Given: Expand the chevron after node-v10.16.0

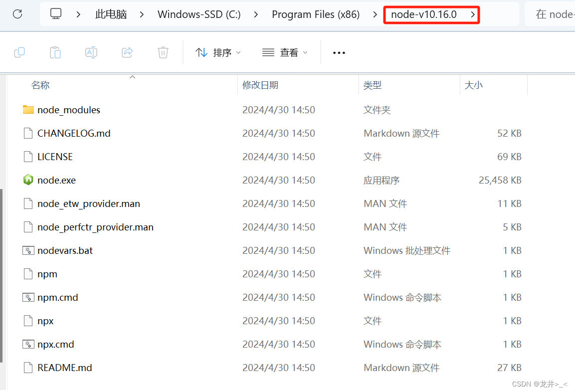Looking at the screenshot, I should (x=473, y=14).
